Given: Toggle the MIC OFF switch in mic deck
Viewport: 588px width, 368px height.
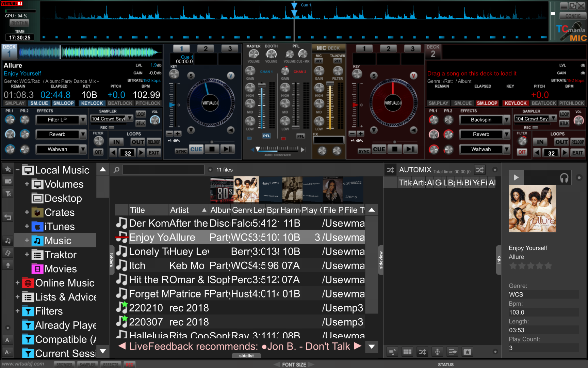Looking at the screenshot, I should pos(318,61).
